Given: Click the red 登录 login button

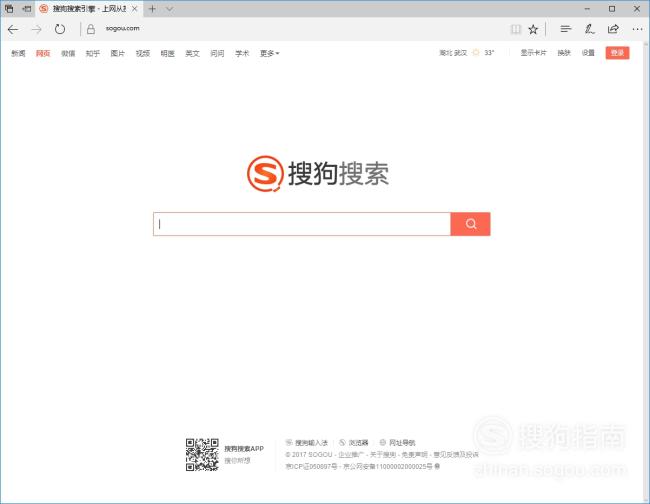Looking at the screenshot, I should coord(617,53).
